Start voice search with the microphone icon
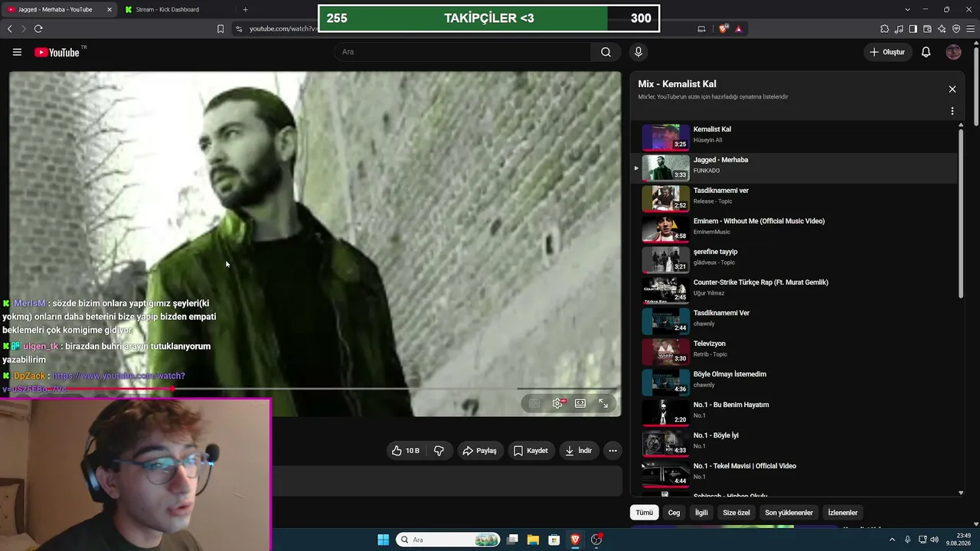This screenshot has width=980, height=551. click(x=638, y=52)
